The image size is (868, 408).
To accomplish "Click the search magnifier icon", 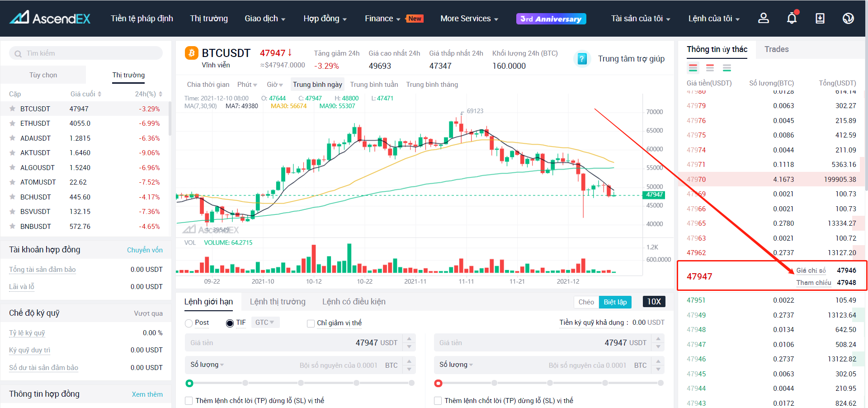I will pos(18,54).
